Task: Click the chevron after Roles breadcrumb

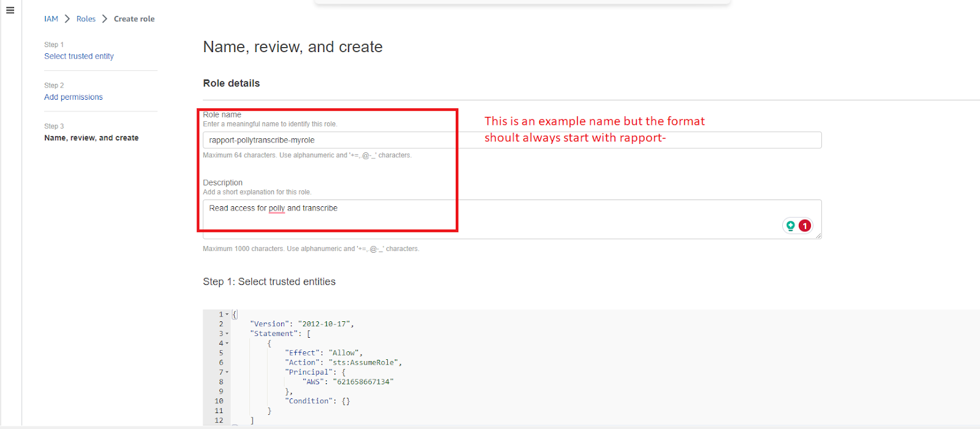Action: [x=105, y=19]
